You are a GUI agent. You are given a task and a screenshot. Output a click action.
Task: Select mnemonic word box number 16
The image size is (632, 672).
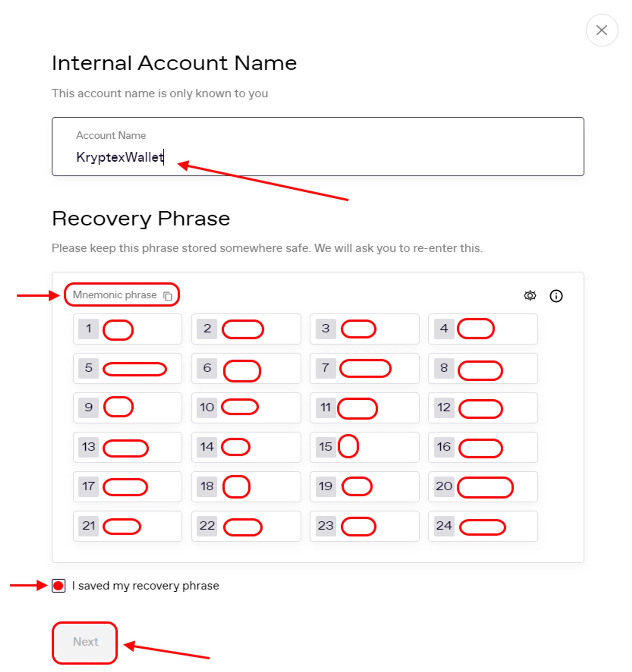tap(483, 447)
